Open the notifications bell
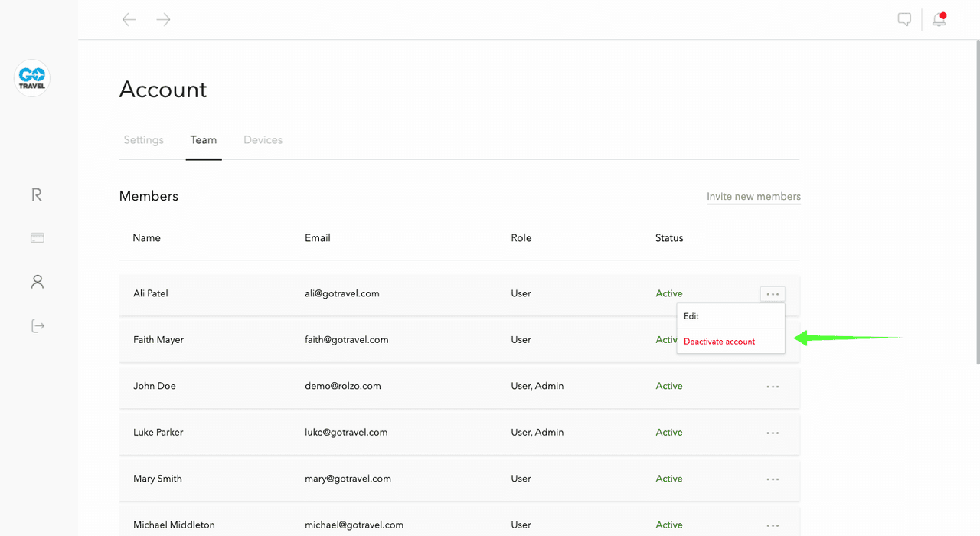 tap(939, 20)
